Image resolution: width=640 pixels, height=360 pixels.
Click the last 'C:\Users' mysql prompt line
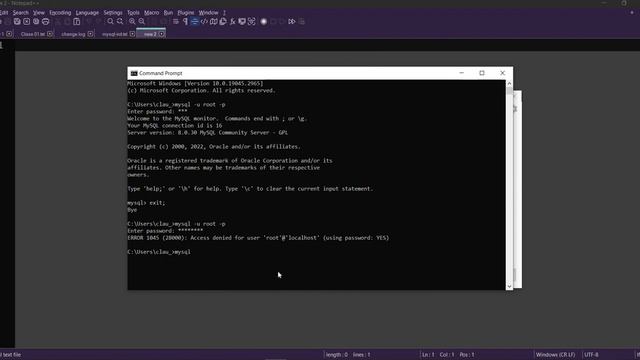coord(159,252)
